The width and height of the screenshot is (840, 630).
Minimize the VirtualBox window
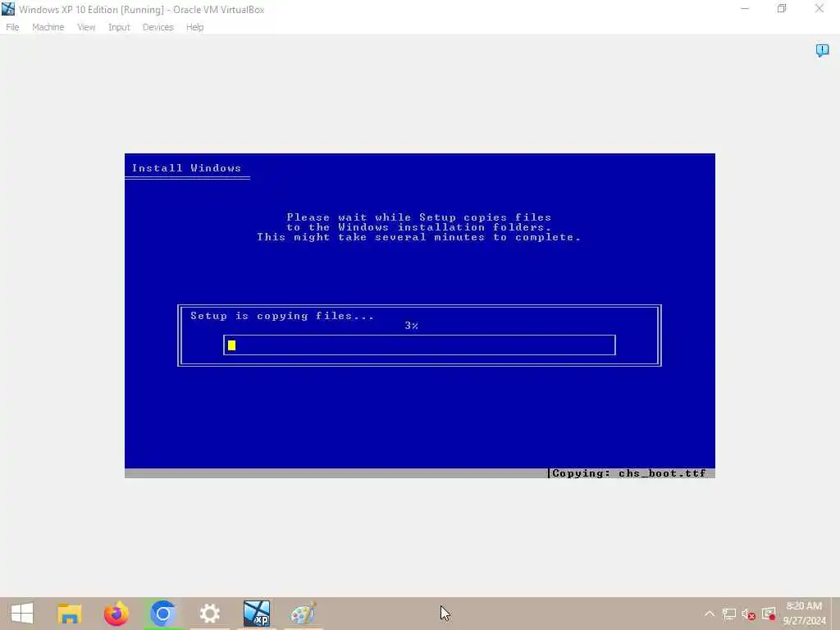point(745,9)
